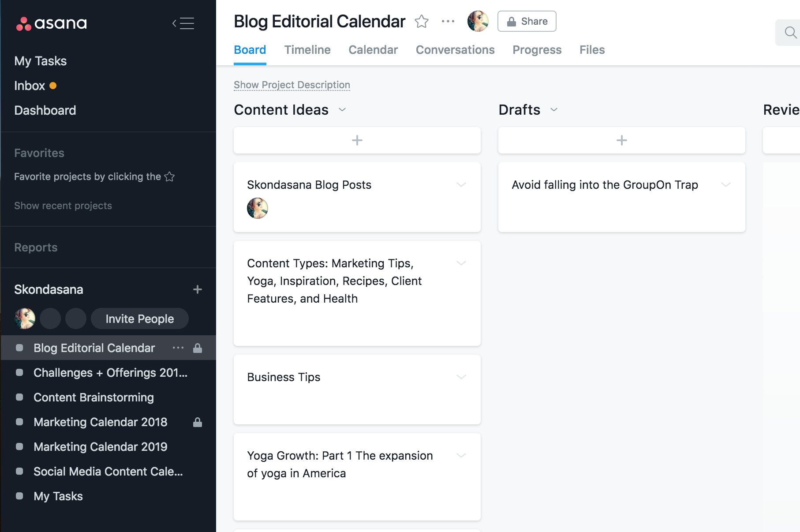Click assignee avatar on Skondasana Blog Posts card
800x532 pixels.
(258, 208)
